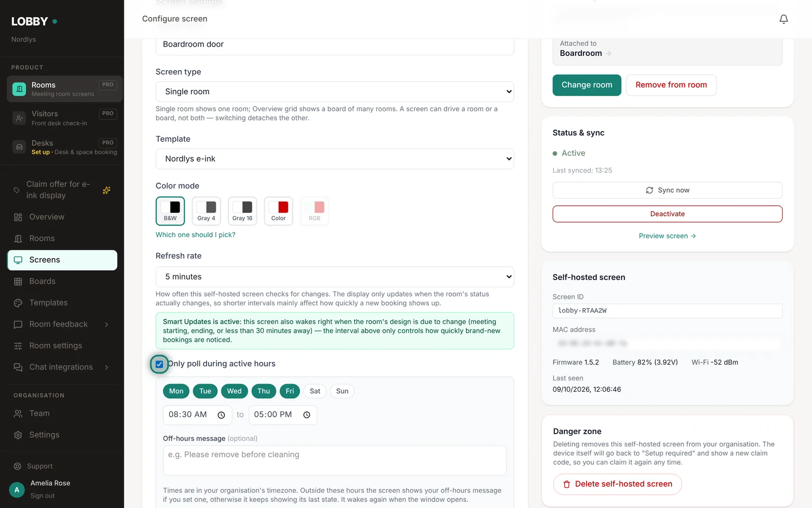Screen dimensions: 812x508
Task: Select the B&W color mode
Action: [170, 211]
